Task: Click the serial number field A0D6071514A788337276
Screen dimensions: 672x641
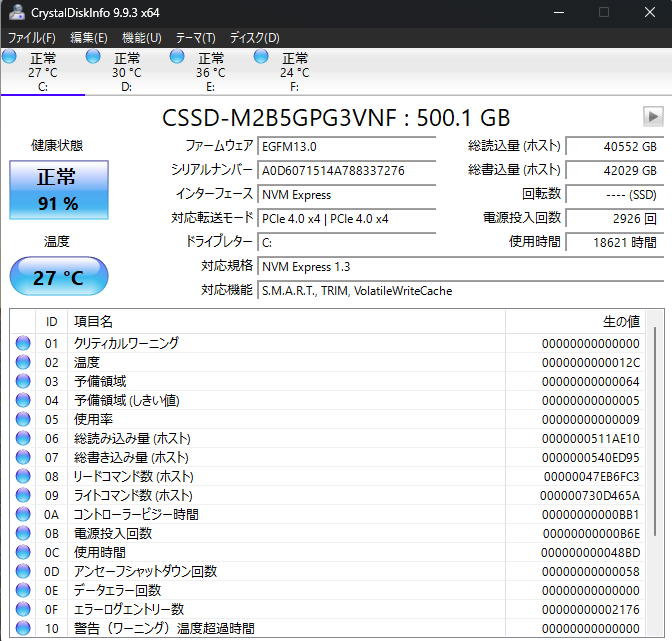Action: click(x=347, y=171)
